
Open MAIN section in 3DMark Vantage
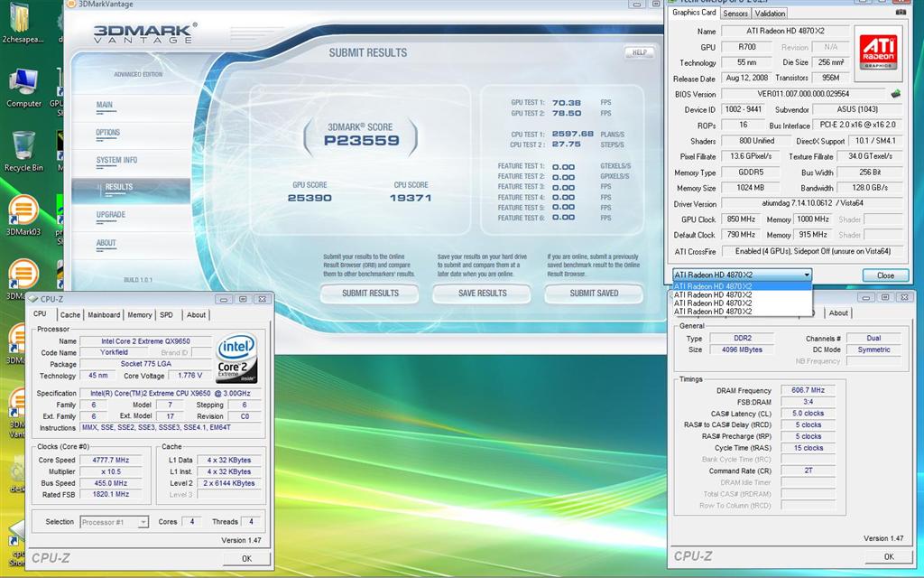coord(105,105)
